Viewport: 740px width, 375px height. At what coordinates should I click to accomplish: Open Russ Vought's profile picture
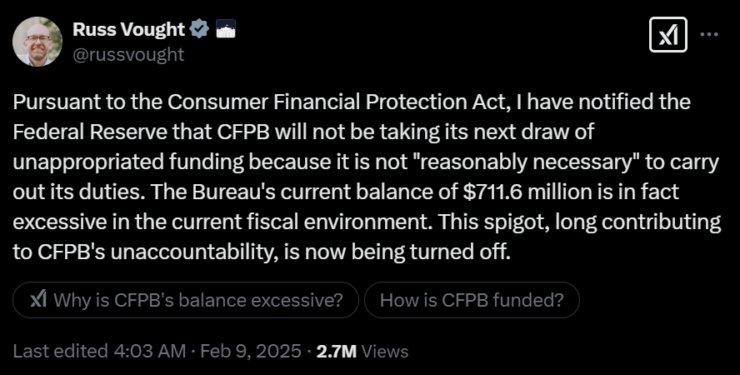(x=37, y=42)
